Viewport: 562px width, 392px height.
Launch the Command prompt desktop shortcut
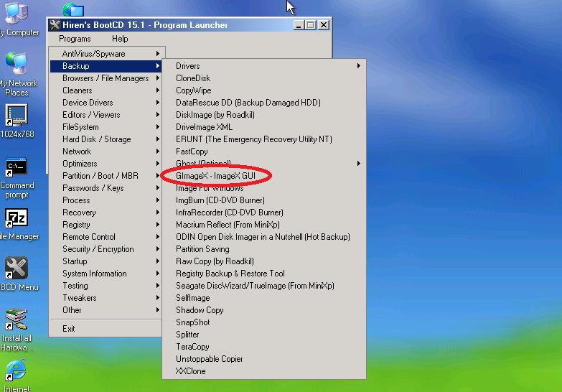tap(17, 167)
